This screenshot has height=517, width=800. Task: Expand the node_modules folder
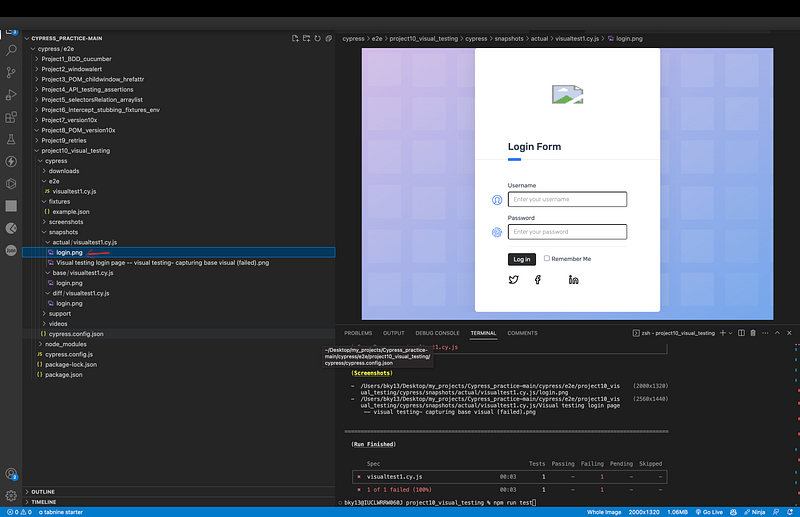[x=65, y=344]
